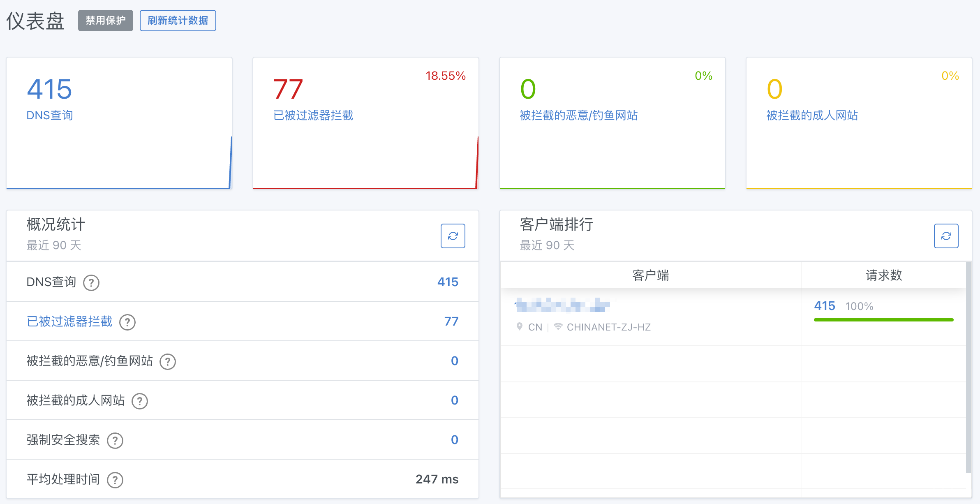Click the 请求数 column header
Viewport: 980px width, 504px height.
883,275
